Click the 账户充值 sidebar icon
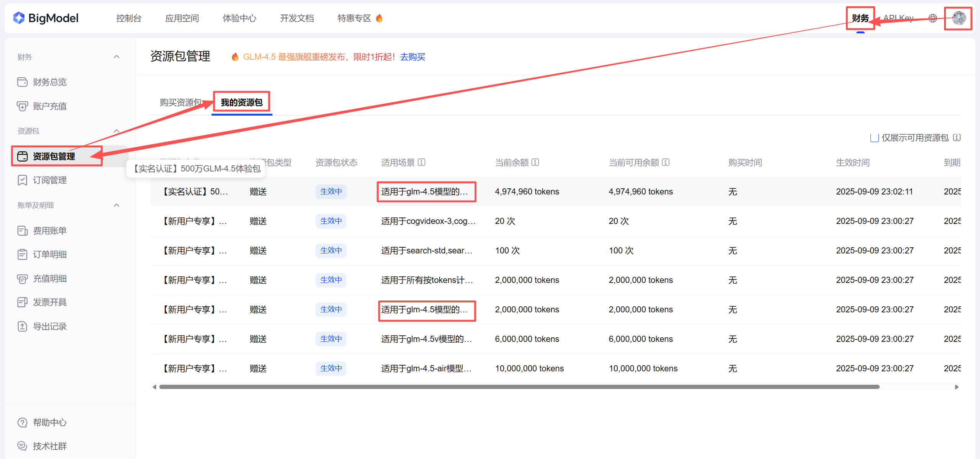Viewport: 980px width, 459px height. point(23,106)
